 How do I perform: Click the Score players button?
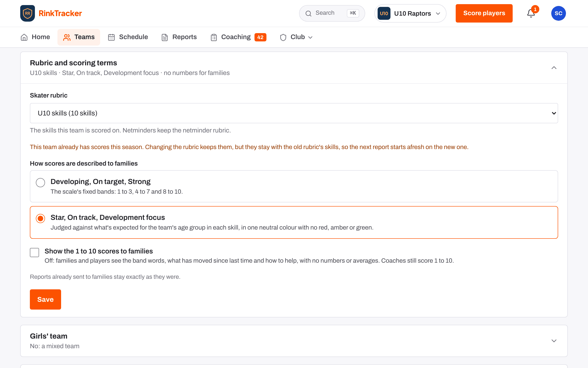click(x=484, y=13)
